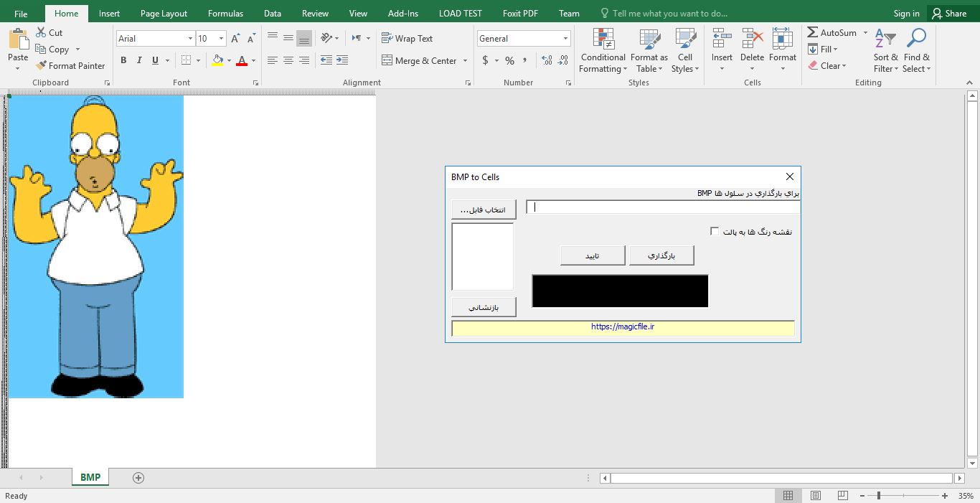This screenshot has width=980, height=503.
Task: Increase the cell indent
Action: coord(342,61)
